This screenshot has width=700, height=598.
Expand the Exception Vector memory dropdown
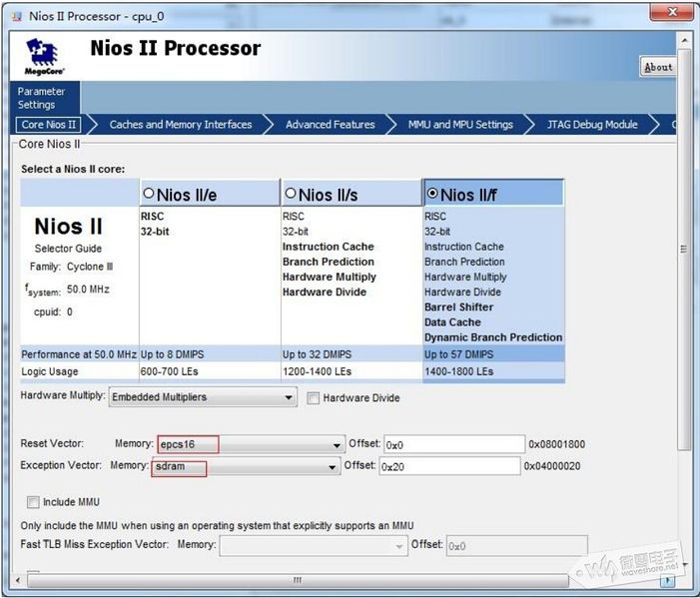pyautogui.click(x=247, y=466)
